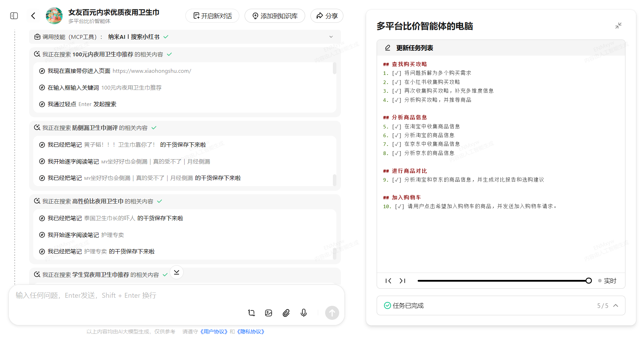The image size is (644, 338).
Task: Jump to first step in playback
Action: (388, 281)
